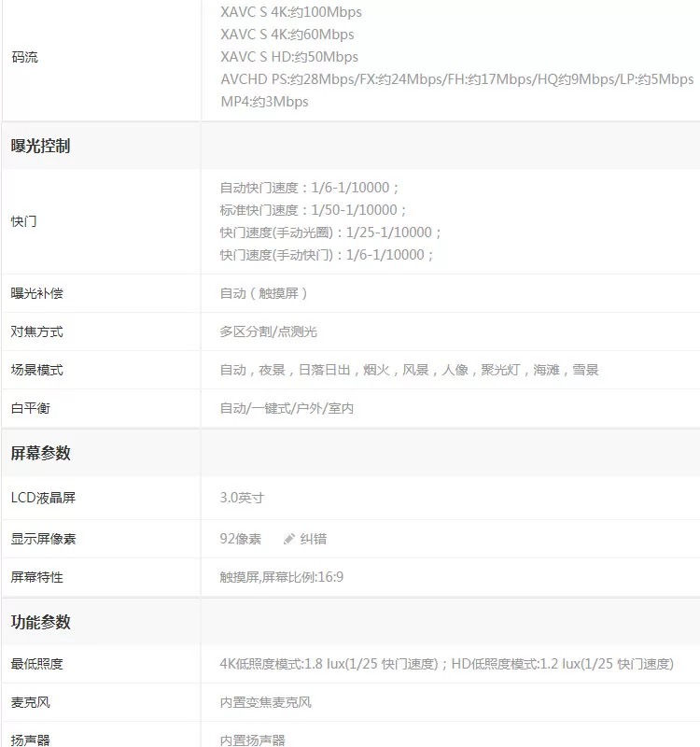Select the 曝光控制 section header

pos(40,146)
